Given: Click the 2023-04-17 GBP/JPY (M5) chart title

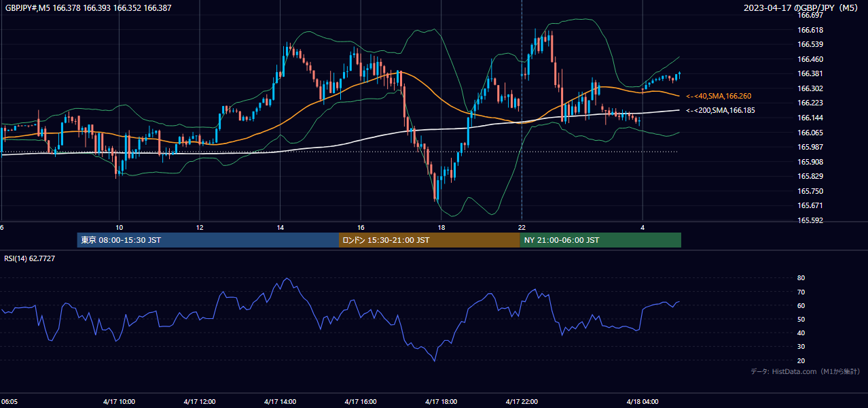Looking at the screenshot, I should [x=802, y=7].
